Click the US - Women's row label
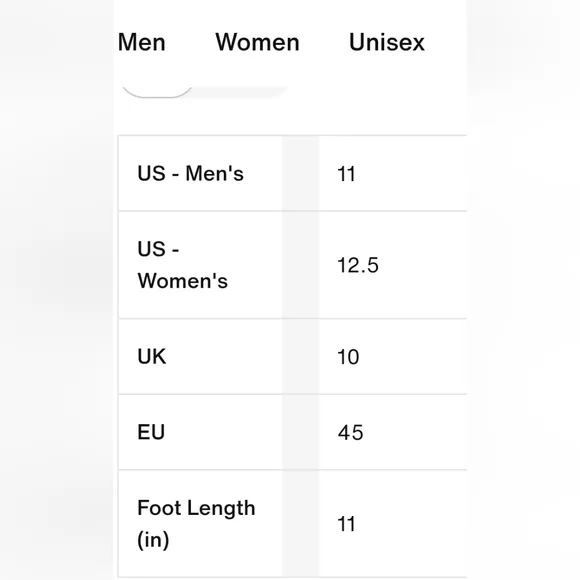Viewport: 580px width, 580px height. 182,264
